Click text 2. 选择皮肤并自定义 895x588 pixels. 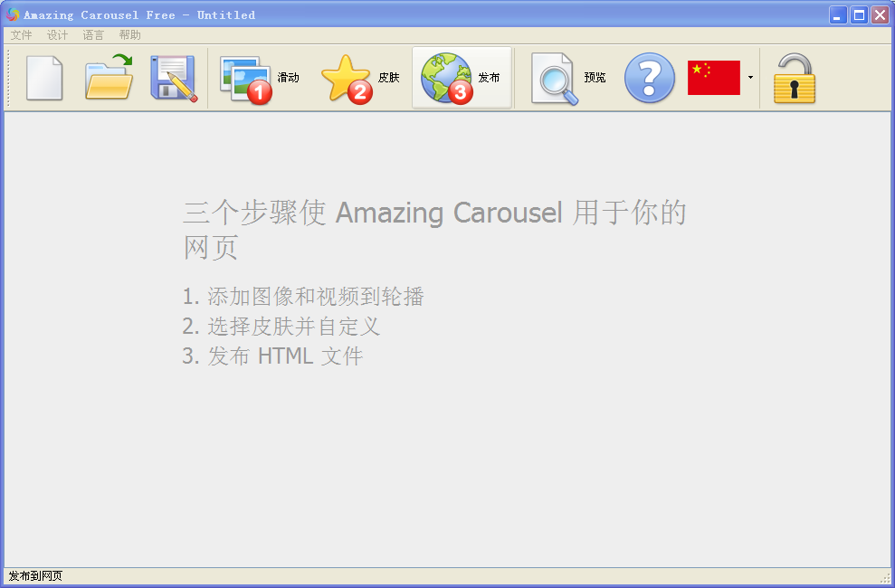click(x=281, y=327)
